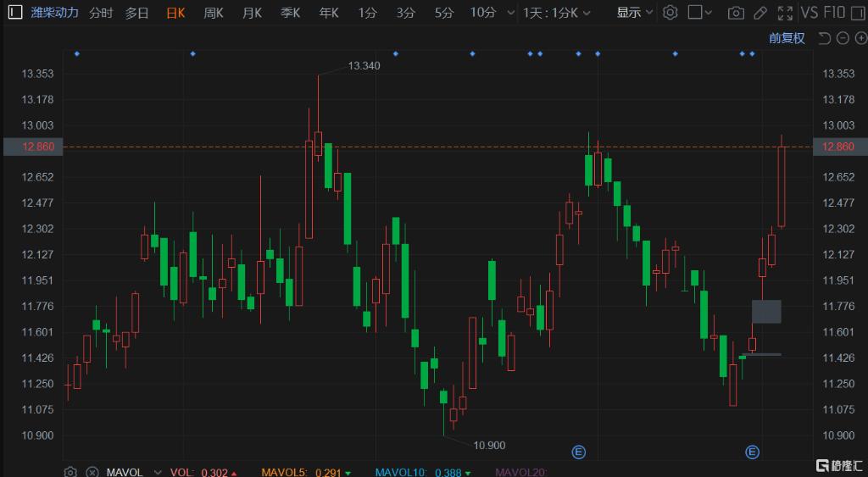Click the rightmost E event marker
This screenshot has height=477, width=868.
[x=752, y=452]
